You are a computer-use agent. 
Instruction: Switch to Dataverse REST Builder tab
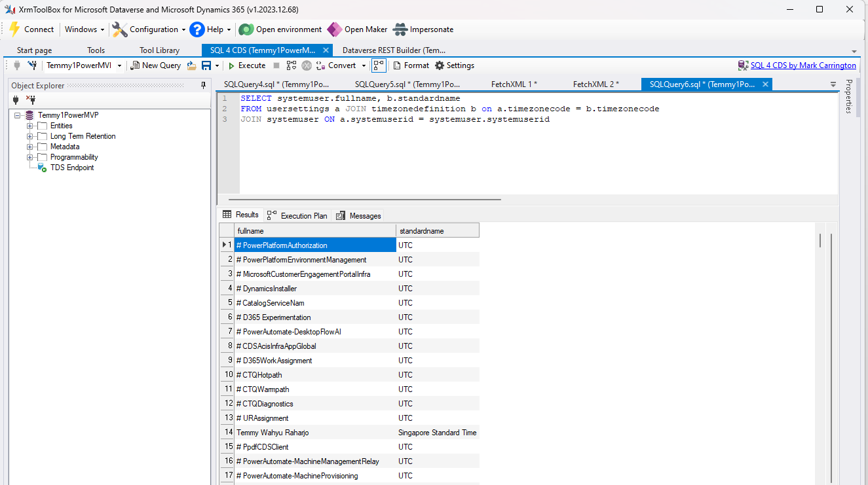click(x=394, y=50)
